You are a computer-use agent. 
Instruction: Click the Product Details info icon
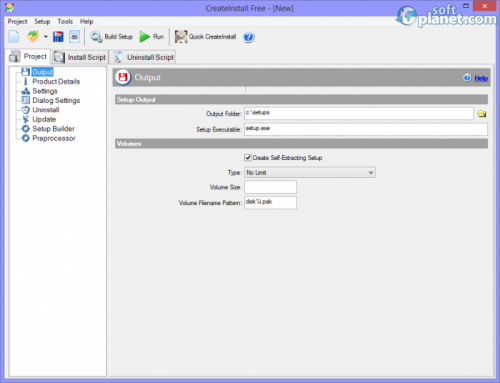coord(25,81)
